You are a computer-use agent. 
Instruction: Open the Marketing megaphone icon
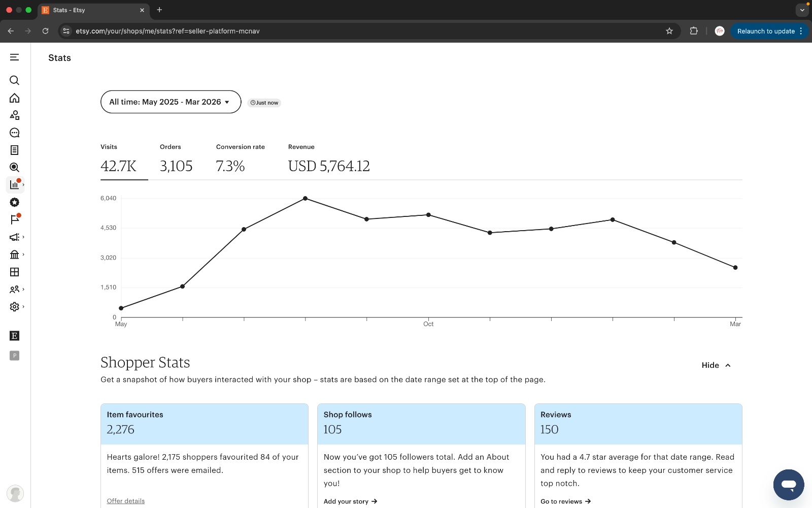click(x=15, y=237)
